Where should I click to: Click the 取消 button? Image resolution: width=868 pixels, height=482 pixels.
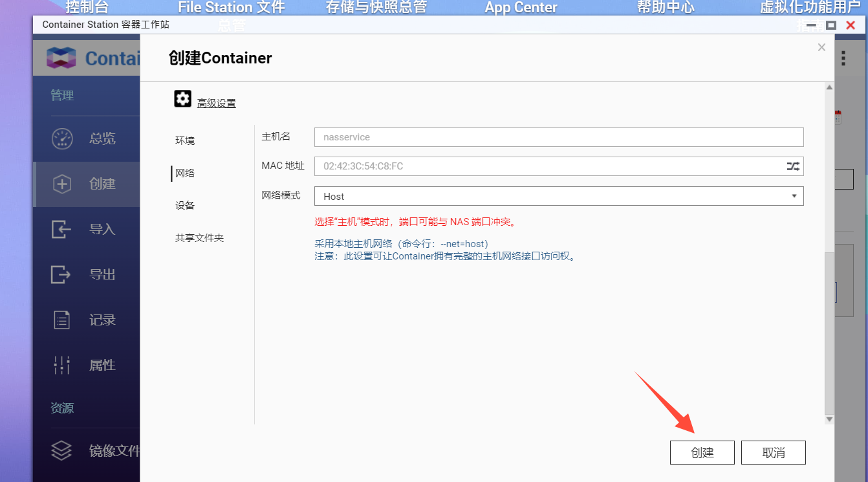(774, 453)
